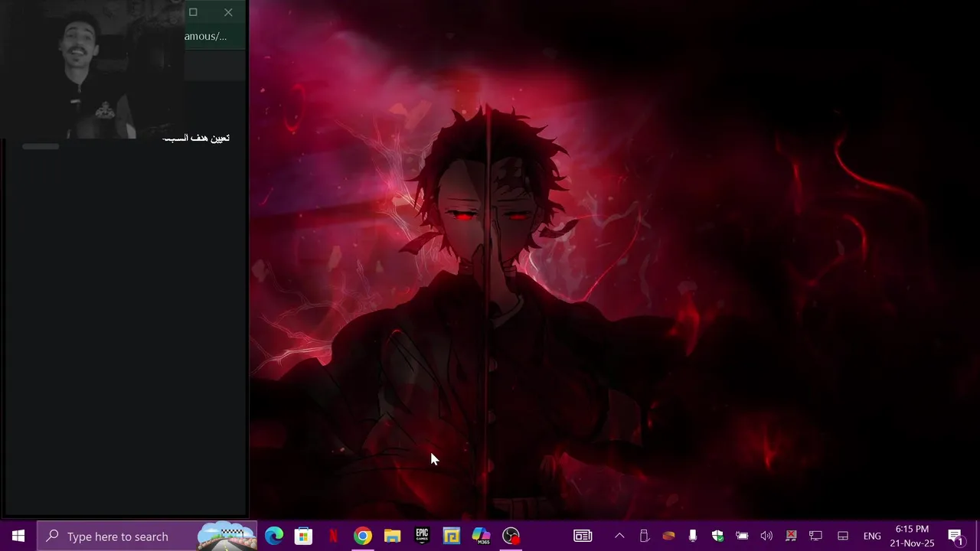
Task: Open Windows Security from the tray
Action: [717, 536]
